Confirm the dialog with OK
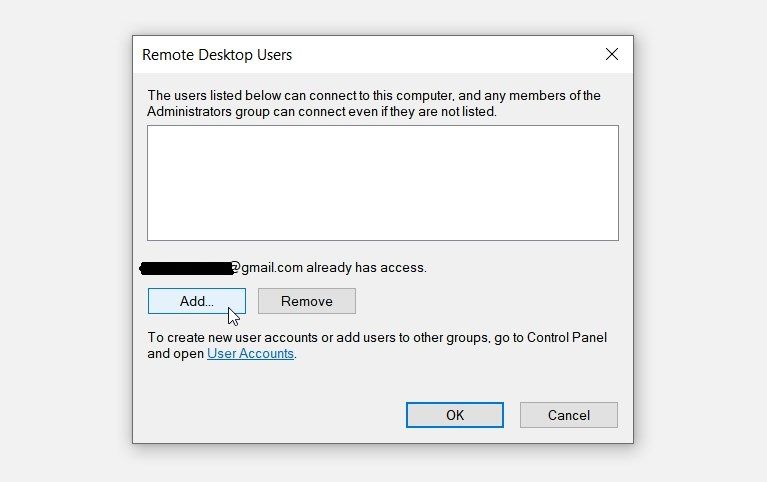 click(455, 415)
